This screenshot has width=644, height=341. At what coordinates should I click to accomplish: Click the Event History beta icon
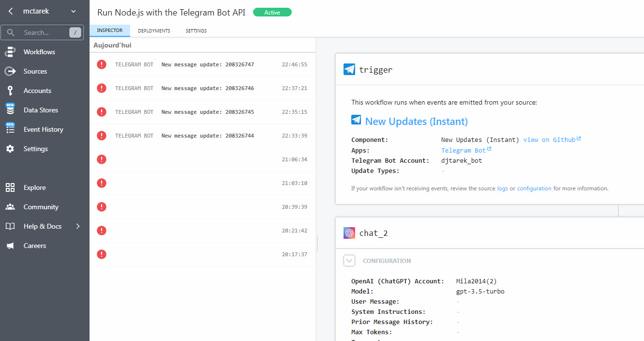10,129
